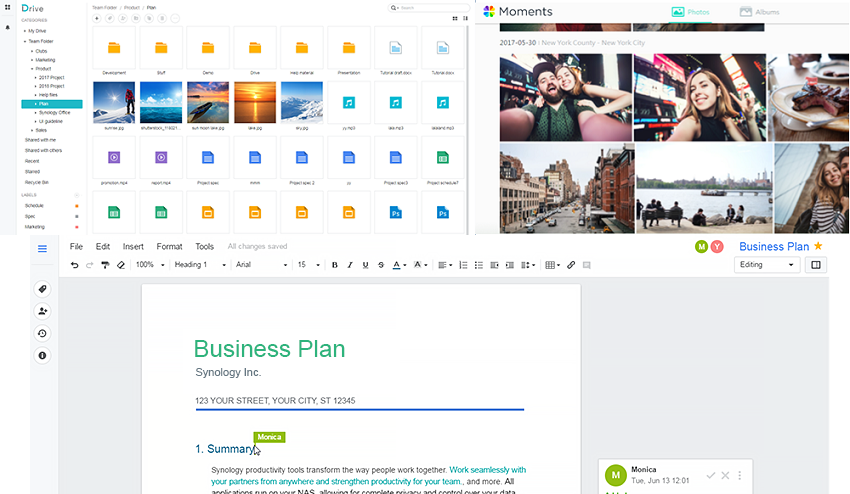The image size is (850, 494).
Task: Open the Starred category in Drive
Action: [33, 171]
